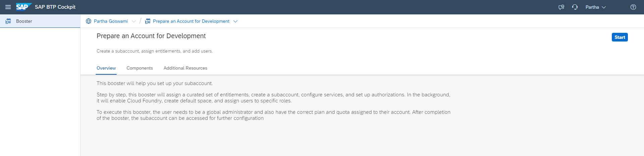Click the booster icon in breadcrumb

[x=148, y=21]
